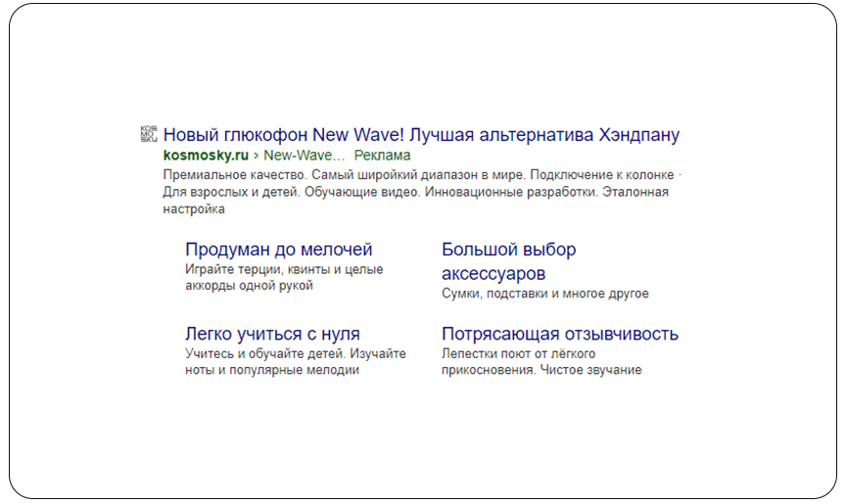The width and height of the screenshot is (846, 504).
Task: Open the 'Легко учиться с нуля' sitelink
Action: coord(272,334)
